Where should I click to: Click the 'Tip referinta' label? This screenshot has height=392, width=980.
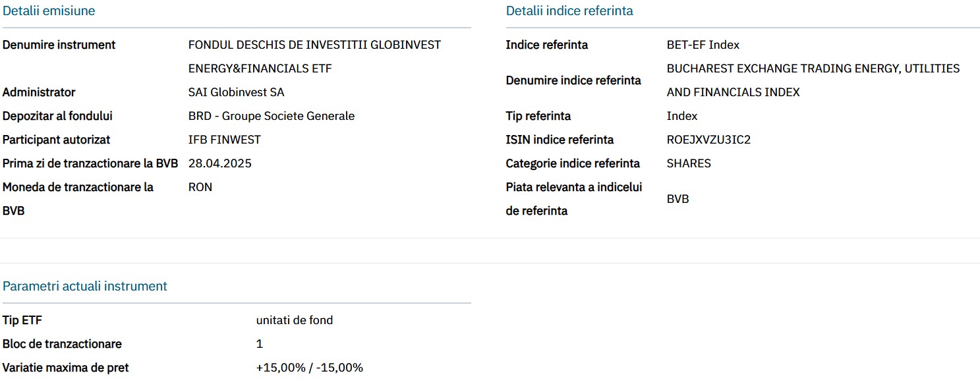(538, 117)
